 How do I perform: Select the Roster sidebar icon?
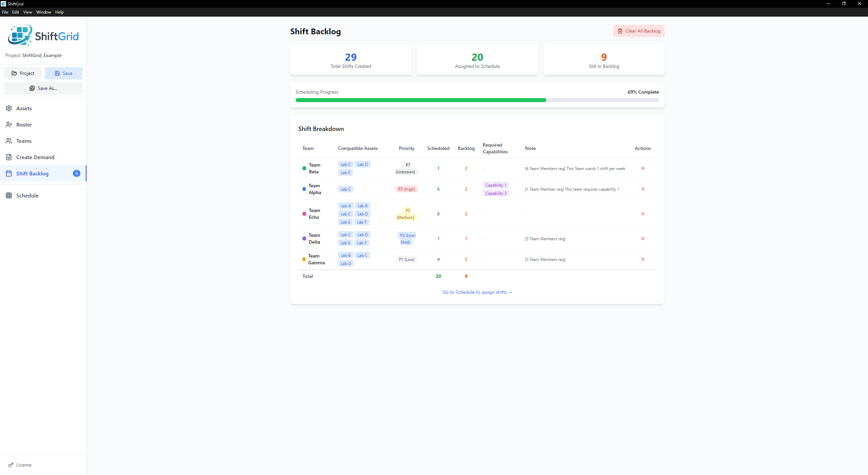click(9, 125)
